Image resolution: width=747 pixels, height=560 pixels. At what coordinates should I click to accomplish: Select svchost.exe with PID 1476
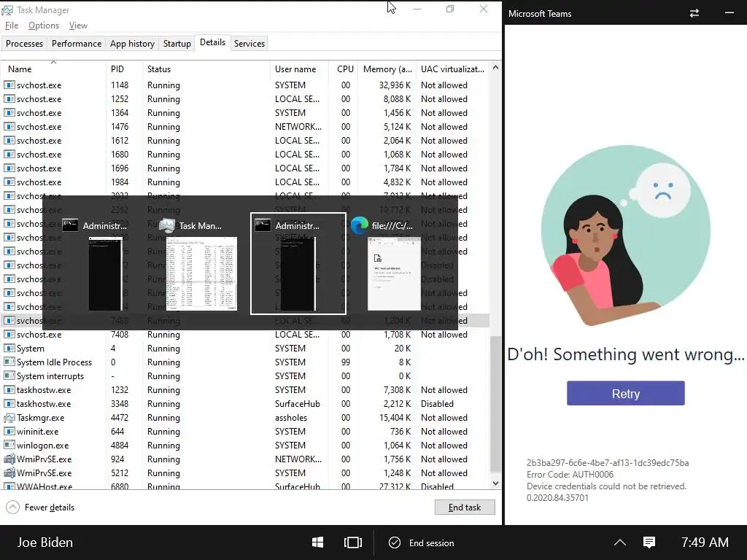click(x=245, y=127)
